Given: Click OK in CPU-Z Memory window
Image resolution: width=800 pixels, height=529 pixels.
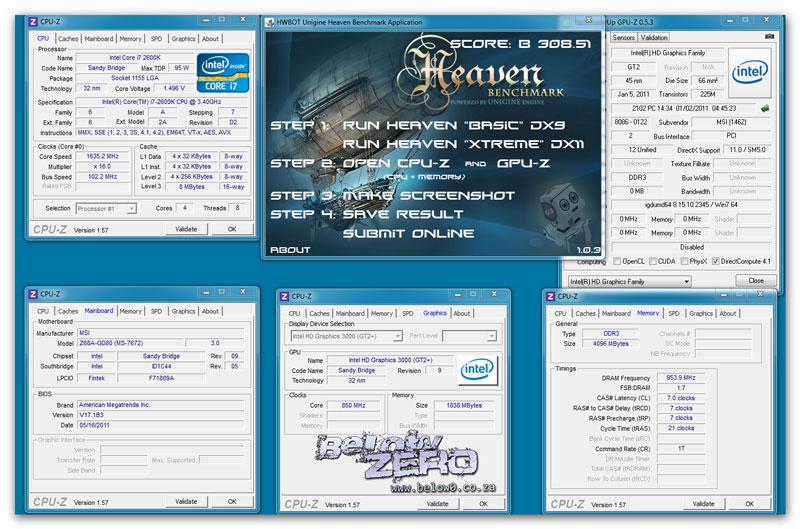Looking at the screenshot, I should click(749, 504).
